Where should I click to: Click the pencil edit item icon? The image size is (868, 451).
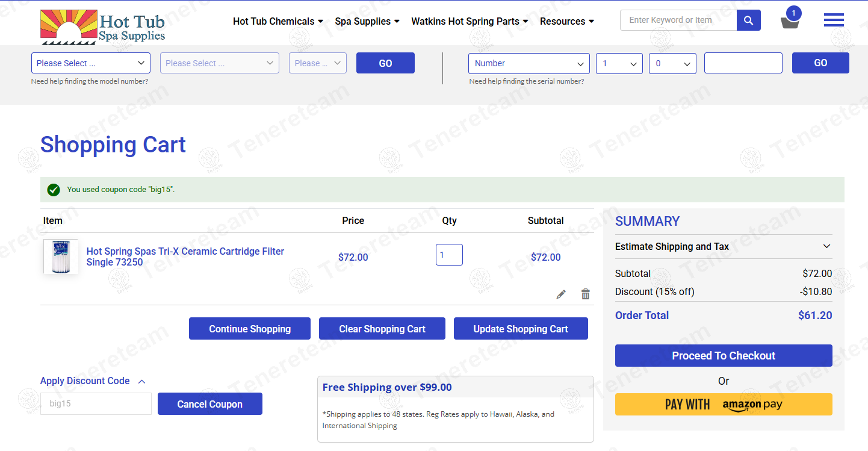click(561, 294)
